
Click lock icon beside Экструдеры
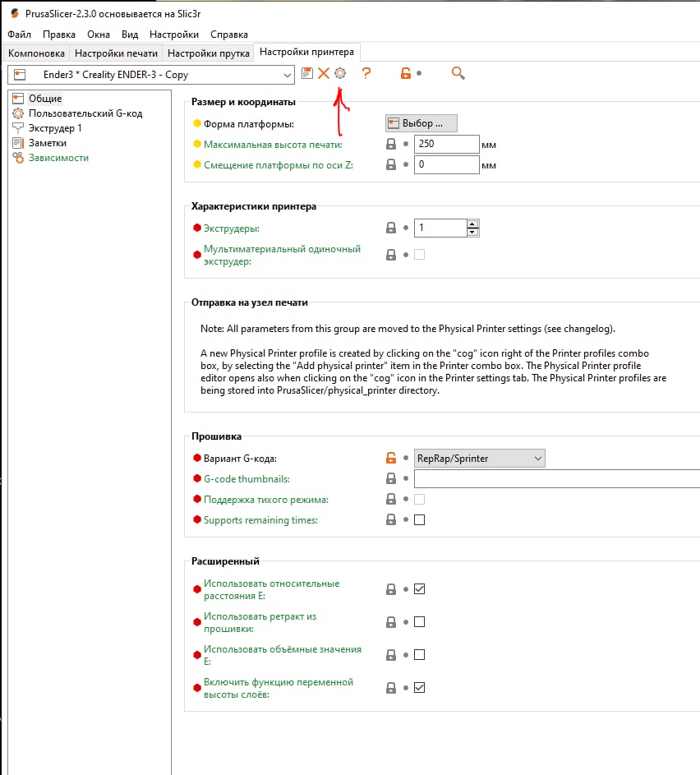click(391, 228)
